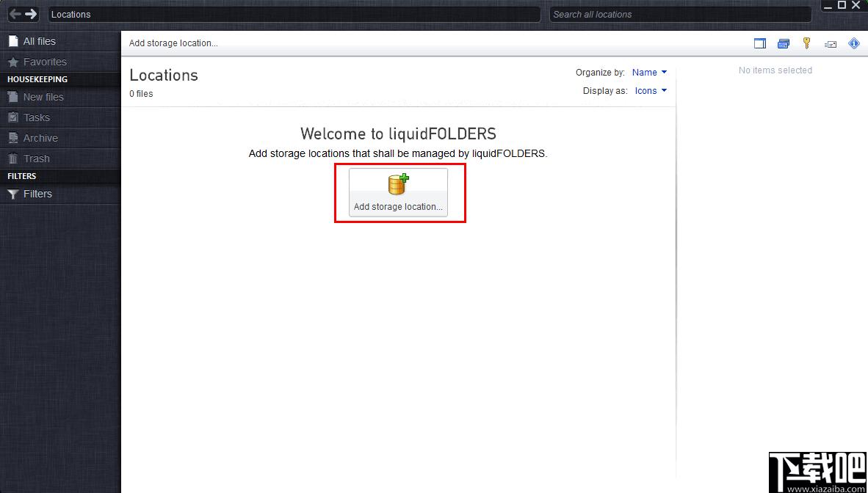The image size is (868, 493).
Task: Open the Trash in sidebar
Action: point(36,158)
